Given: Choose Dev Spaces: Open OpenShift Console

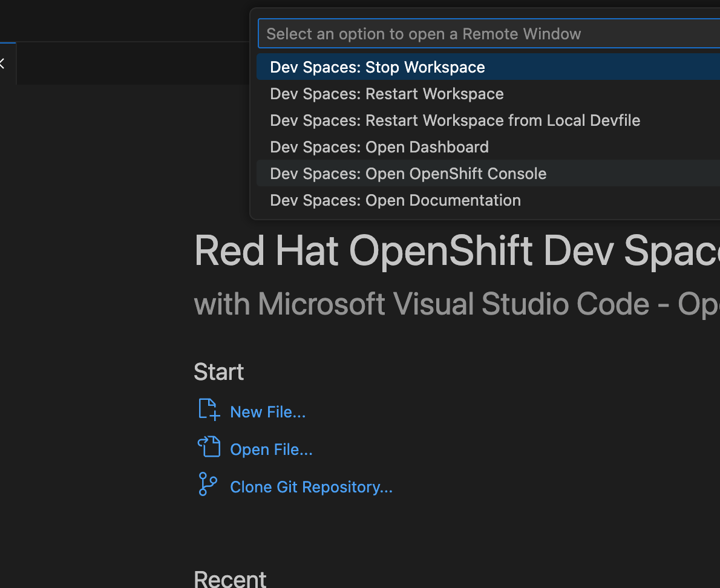Looking at the screenshot, I should click(x=408, y=174).
